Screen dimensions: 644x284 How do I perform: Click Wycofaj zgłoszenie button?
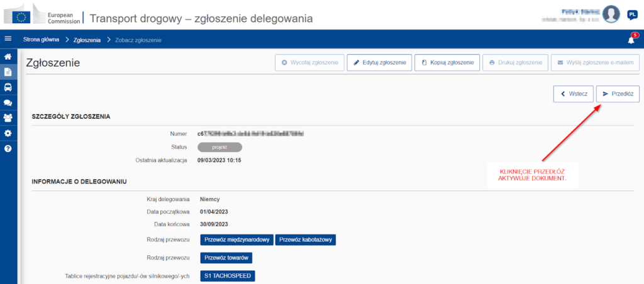coord(309,63)
